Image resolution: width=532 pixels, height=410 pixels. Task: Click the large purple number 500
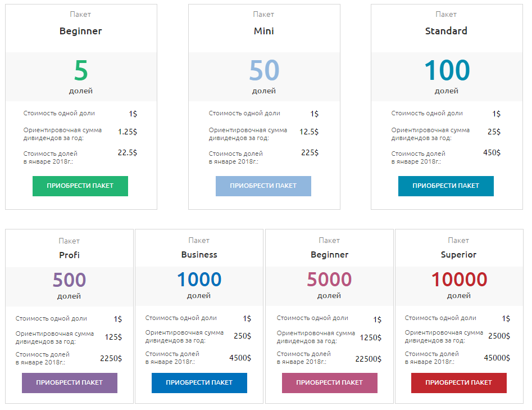[69, 280]
